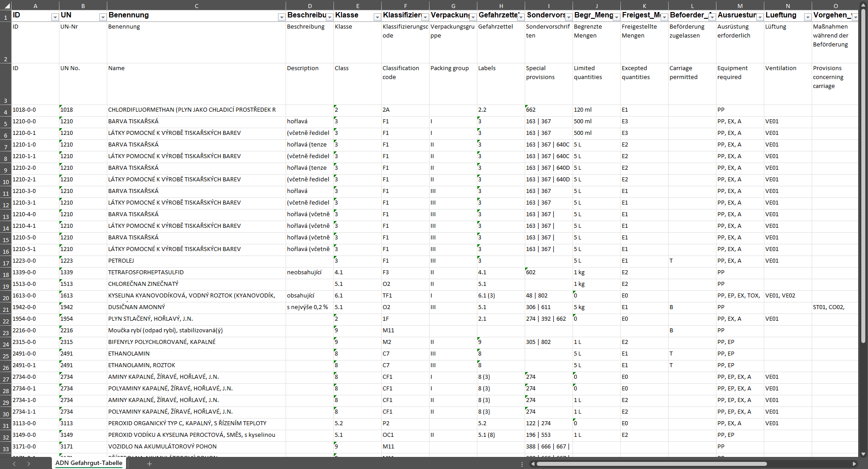Screen dimensions: 868x469
Task: Click vertical scrollbar up arrow
Action: point(863,4)
